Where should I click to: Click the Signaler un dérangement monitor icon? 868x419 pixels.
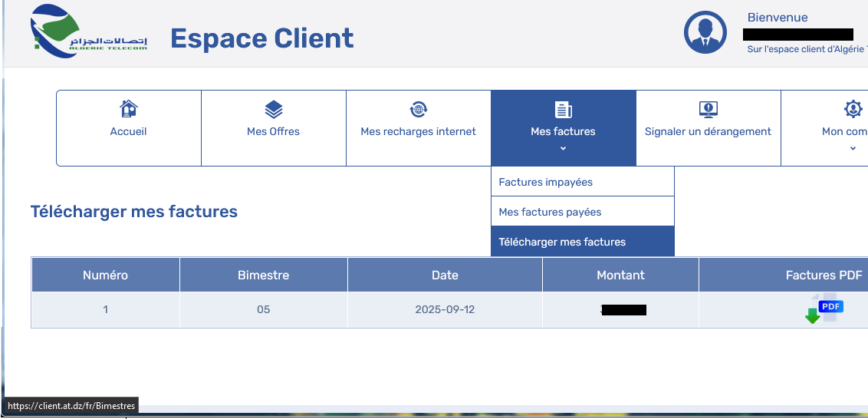click(x=708, y=109)
